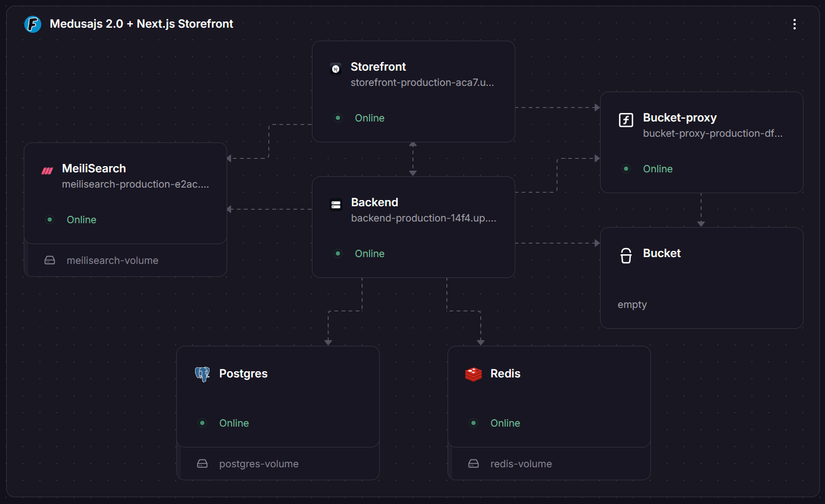Open the Storefront service title
This screenshot has height=504, width=825.
[x=378, y=67]
